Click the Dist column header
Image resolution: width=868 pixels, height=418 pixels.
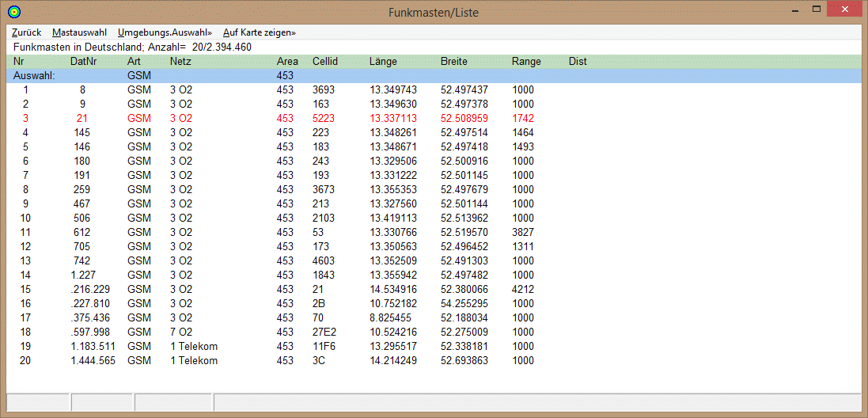click(578, 61)
